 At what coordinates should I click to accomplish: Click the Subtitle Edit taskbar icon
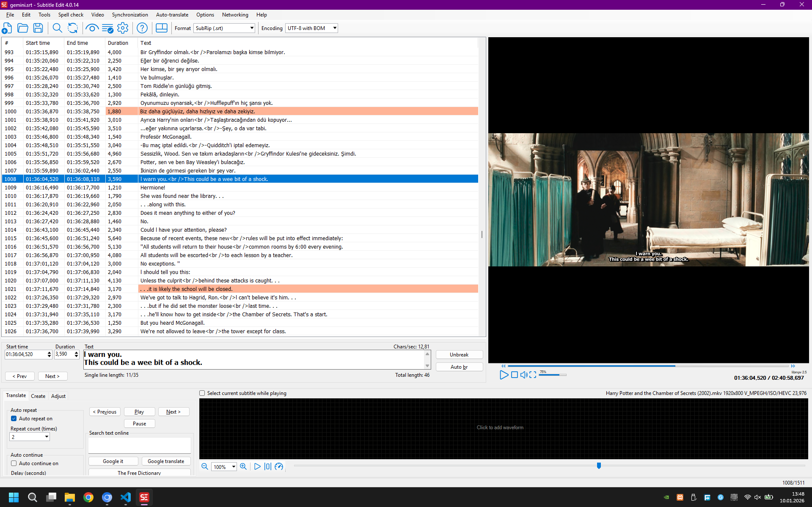pyautogui.click(x=144, y=497)
